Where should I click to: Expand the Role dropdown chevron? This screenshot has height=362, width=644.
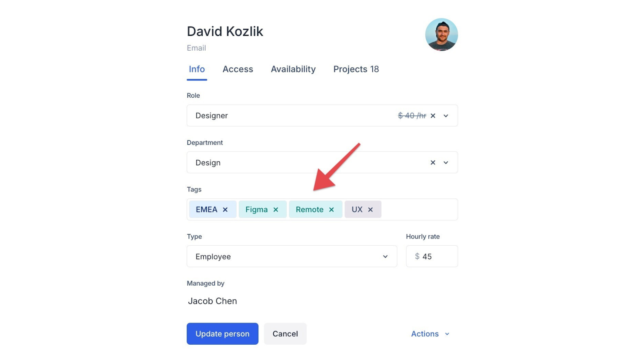(x=446, y=116)
